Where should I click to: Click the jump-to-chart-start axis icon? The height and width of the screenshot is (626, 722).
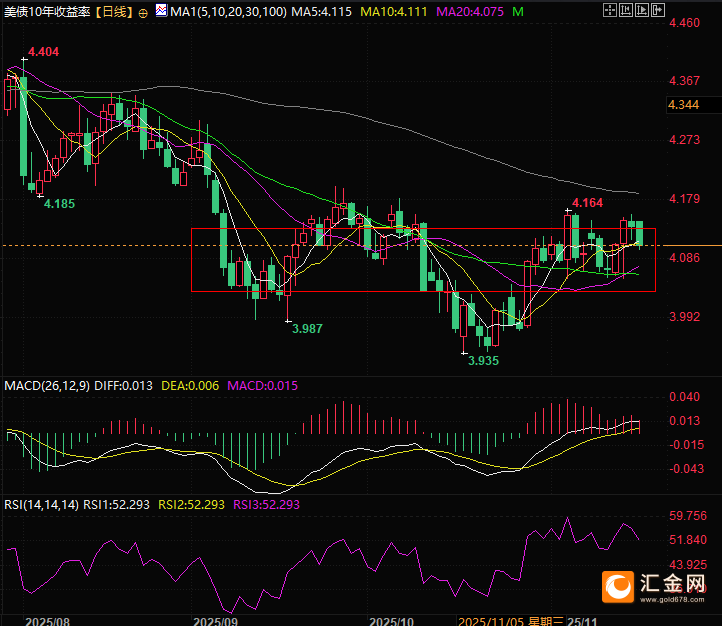(626, 10)
